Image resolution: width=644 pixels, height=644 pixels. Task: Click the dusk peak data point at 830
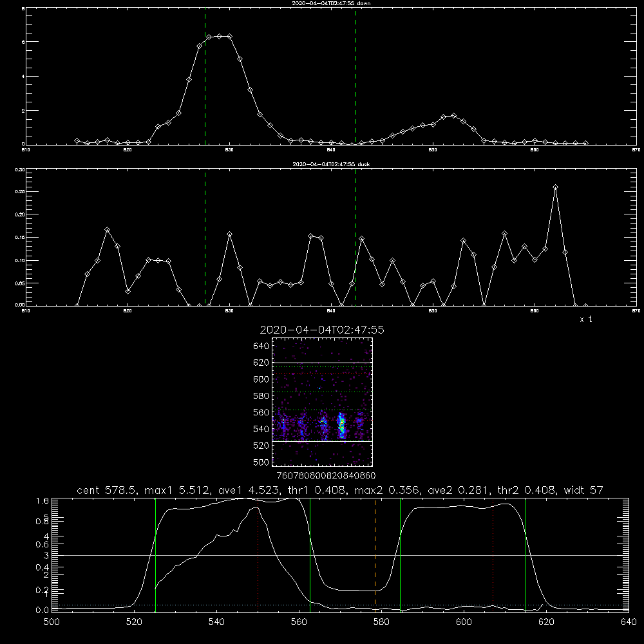coord(230,234)
